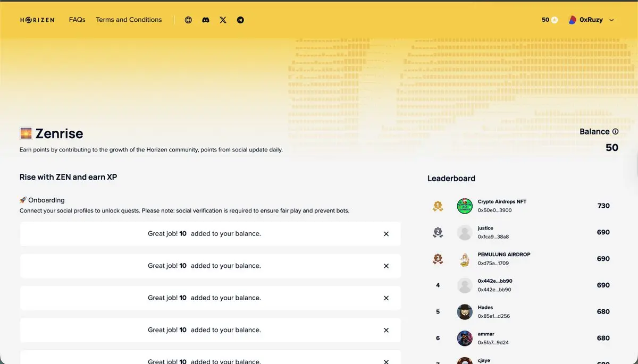Screen dimensions: 638x364
Task: Open Hades user avatar
Action: [x=465, y=312]
